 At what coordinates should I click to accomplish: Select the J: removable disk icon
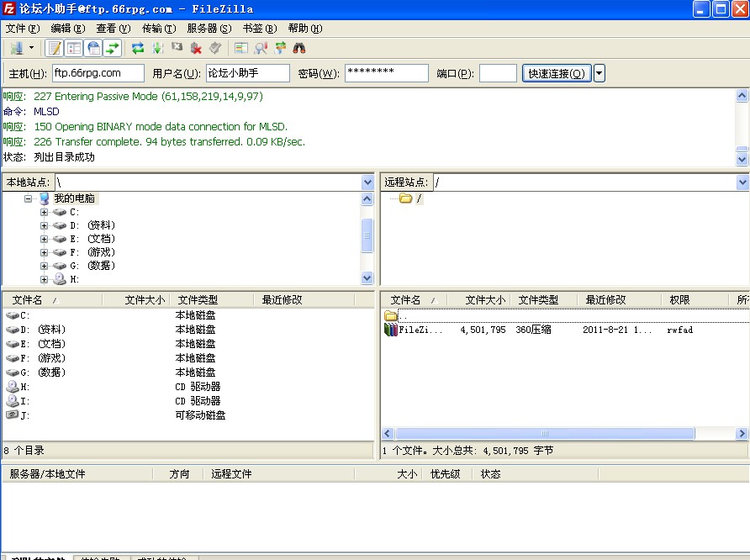[x=12, y=415]
